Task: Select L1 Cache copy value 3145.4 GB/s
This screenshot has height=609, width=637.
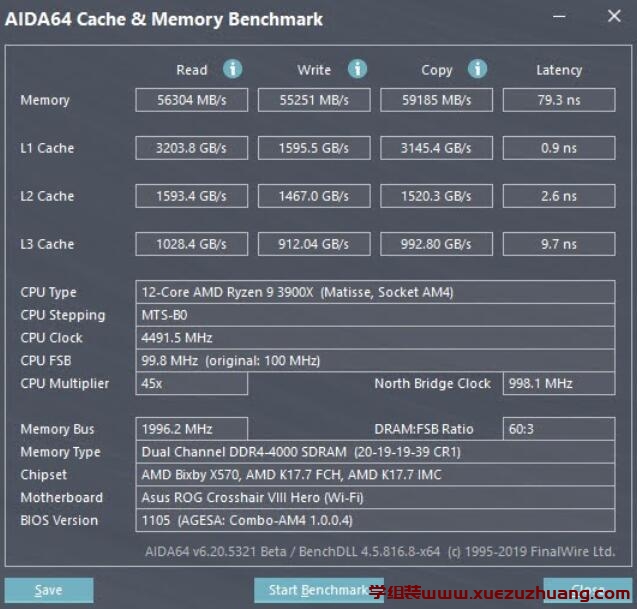Action: point(436,148)
